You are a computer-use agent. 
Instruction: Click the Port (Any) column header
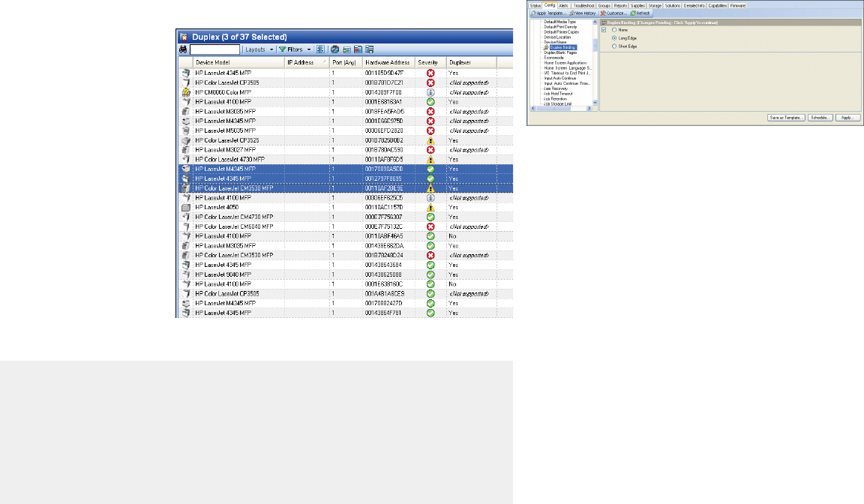[x=346, y=63]
